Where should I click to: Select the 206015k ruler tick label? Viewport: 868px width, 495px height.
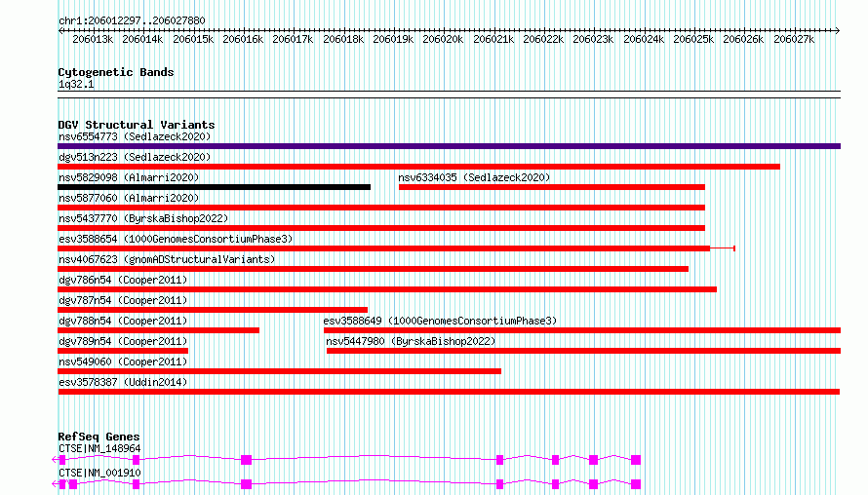tap(193, 39)
